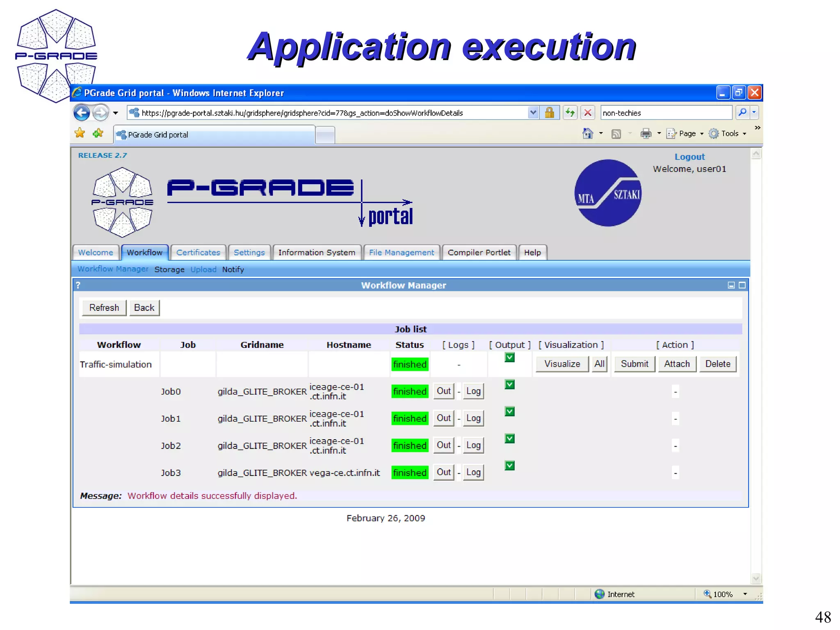Open the Storage submenu link

169,269
